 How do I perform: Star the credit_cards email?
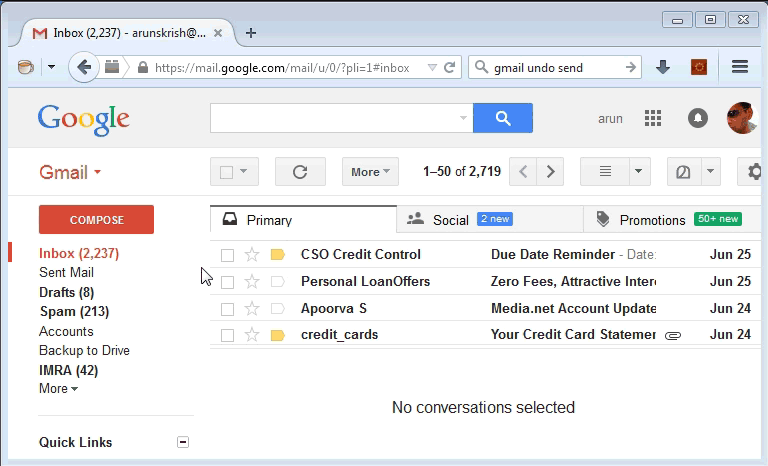coord(252,335)
